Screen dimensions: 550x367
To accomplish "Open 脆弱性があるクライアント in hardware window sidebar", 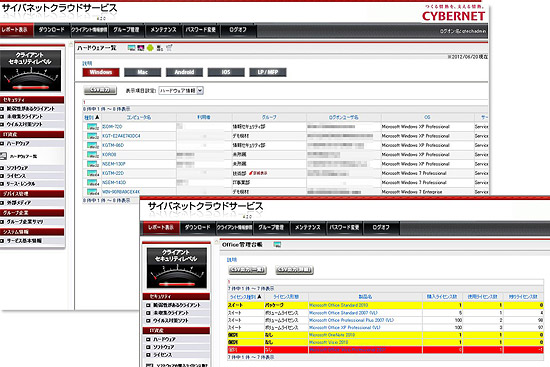I will [x=31, y=109].
